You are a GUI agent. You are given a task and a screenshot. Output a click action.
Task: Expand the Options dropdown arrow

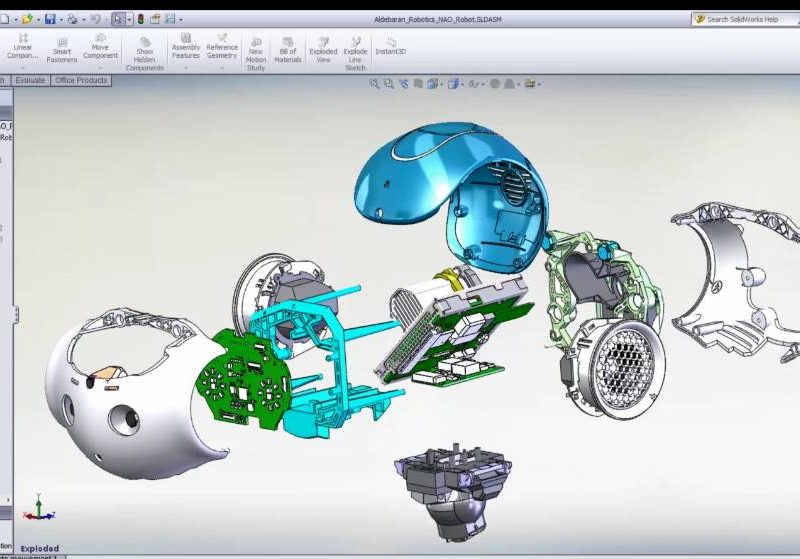point(181,20)
